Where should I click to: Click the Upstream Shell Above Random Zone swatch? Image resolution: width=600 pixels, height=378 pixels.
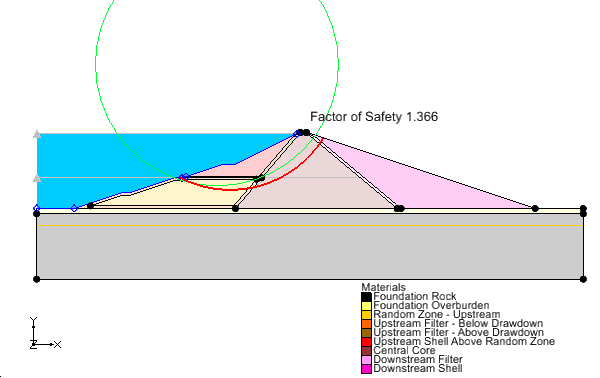tap(367, 342)
